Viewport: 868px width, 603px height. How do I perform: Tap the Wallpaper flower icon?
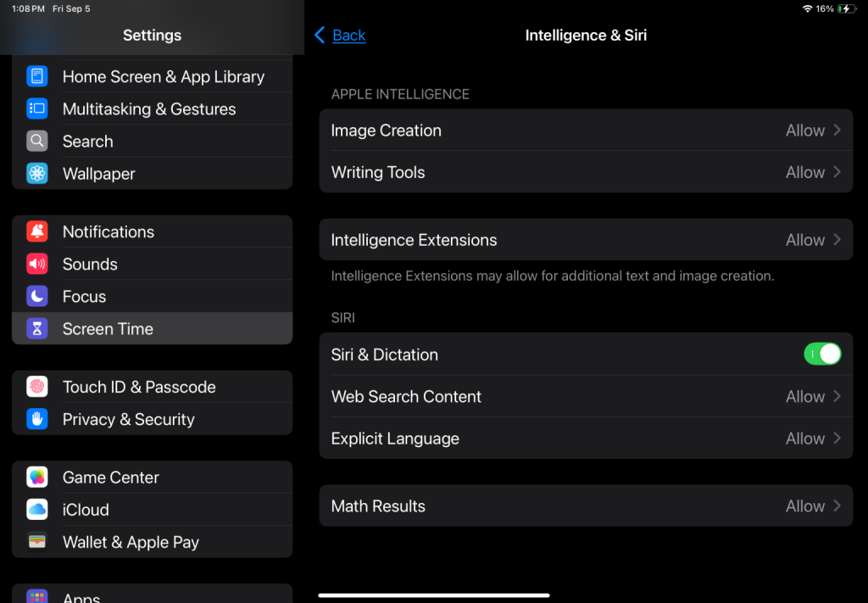click(36, 174)
